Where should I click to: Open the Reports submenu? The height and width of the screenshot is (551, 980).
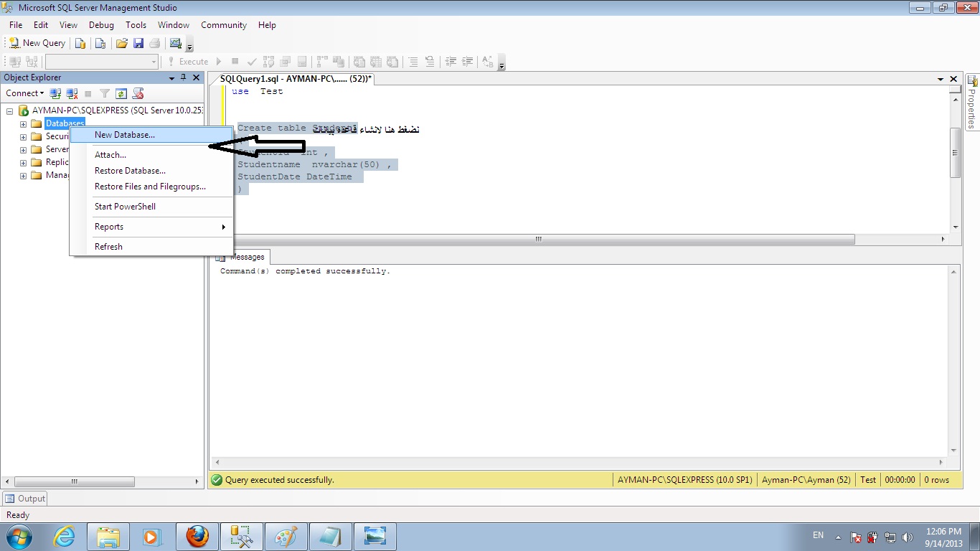(151, 227)
